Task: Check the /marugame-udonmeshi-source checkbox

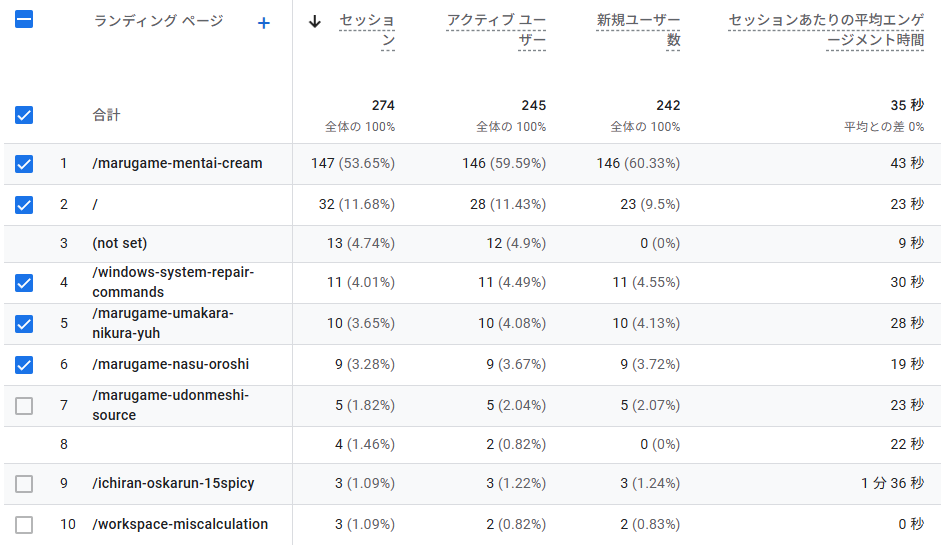Action: point(24,406)
